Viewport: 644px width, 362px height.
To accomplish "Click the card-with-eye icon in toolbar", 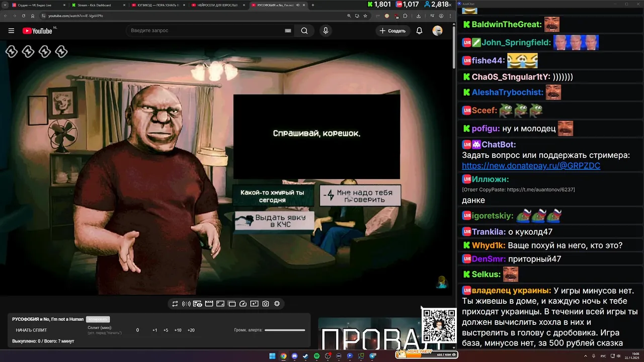I will click(198, 304).
